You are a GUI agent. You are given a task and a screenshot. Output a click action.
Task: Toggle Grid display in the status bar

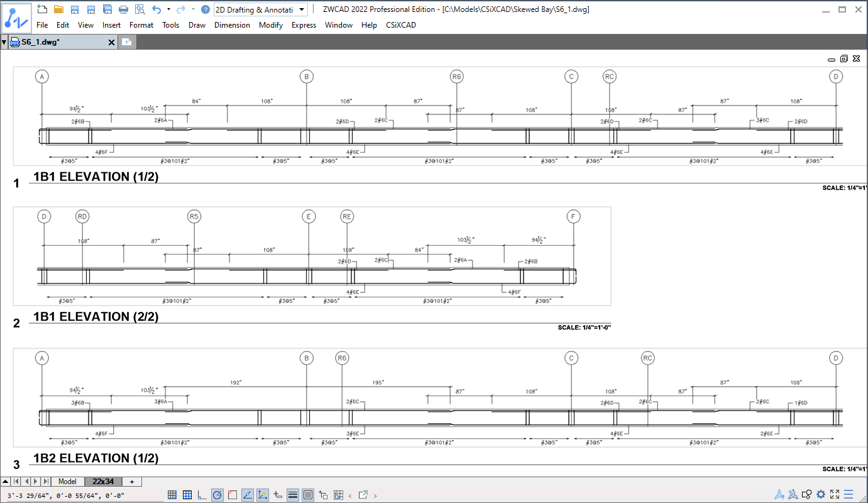coord(187,495)
